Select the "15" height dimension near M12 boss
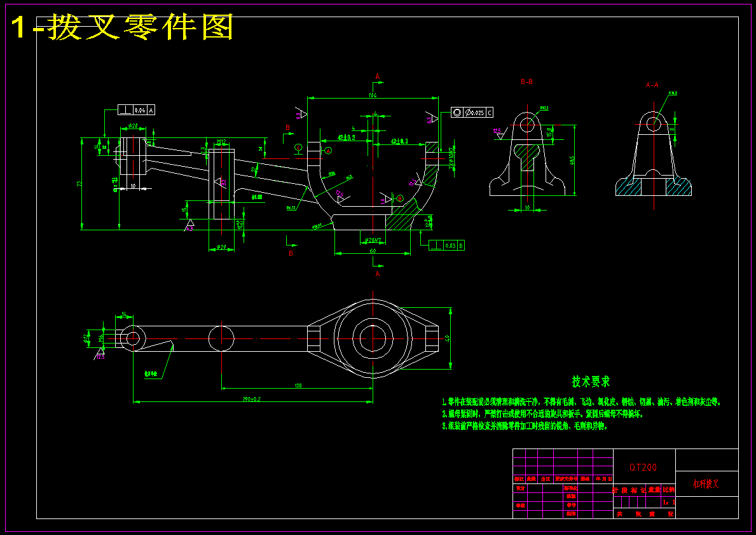The image size is (756, 535). [184, 209]
